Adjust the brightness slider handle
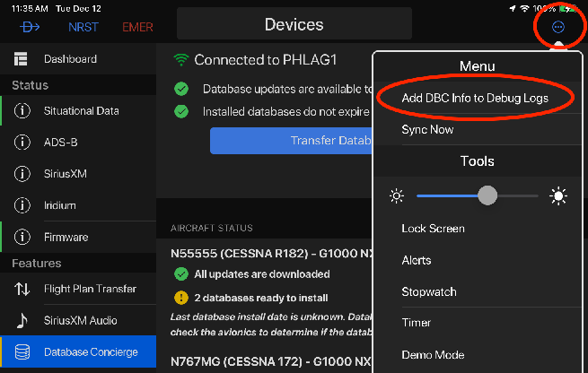Image resolution: width=588 pixels, height=373 pixels. click(x=487, y=195)
